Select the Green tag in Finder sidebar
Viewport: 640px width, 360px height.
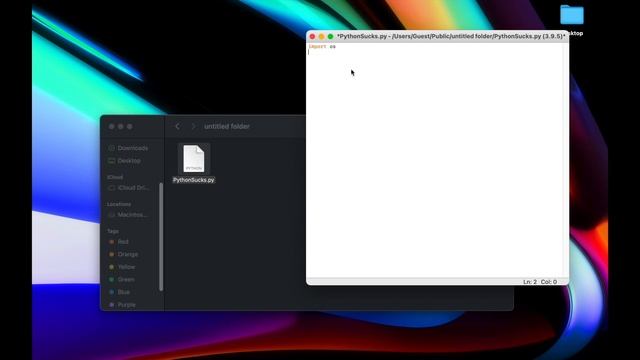pyautogui.click(x=121, y=280)
